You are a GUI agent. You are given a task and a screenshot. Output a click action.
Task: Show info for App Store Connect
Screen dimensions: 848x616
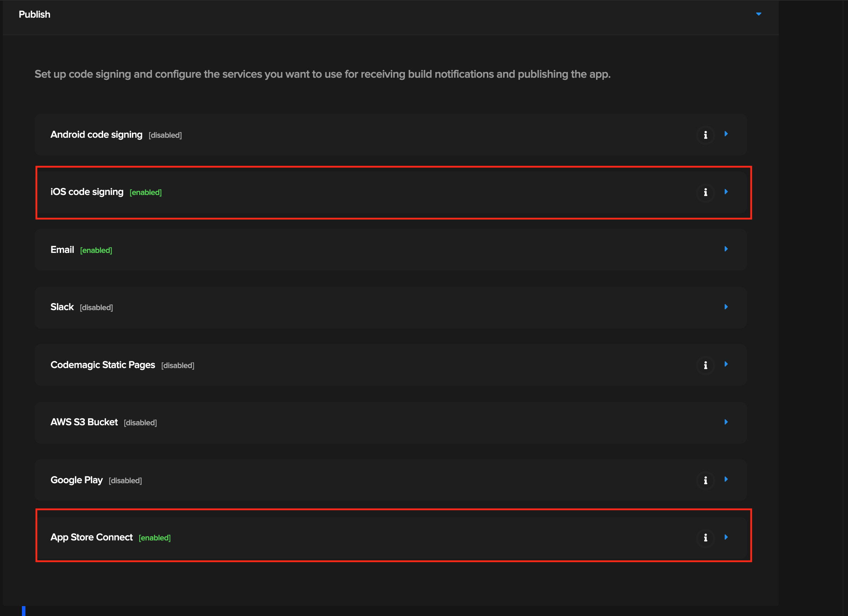705,538
